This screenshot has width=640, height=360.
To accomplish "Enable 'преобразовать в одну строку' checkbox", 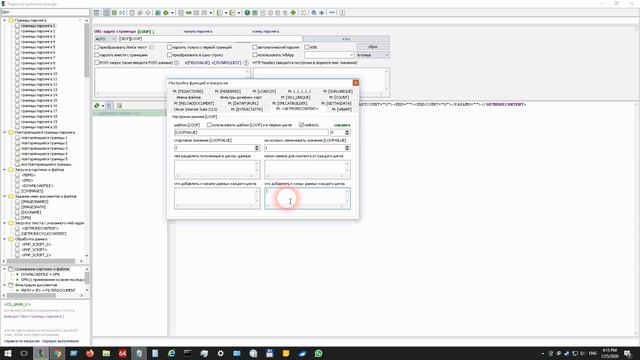I will (169, 55).
